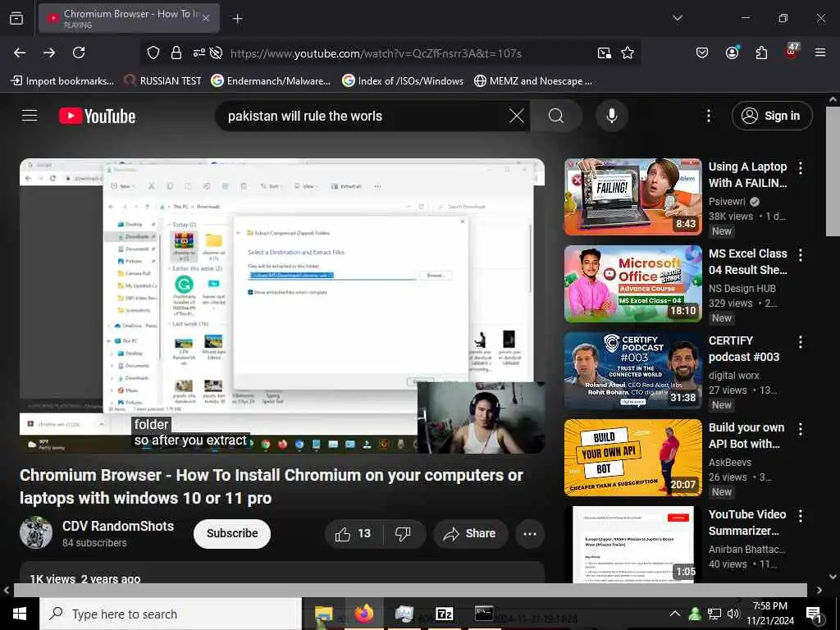Open Endermanch/Malware bookmark

pyautogui.click(x=271, y=81)
